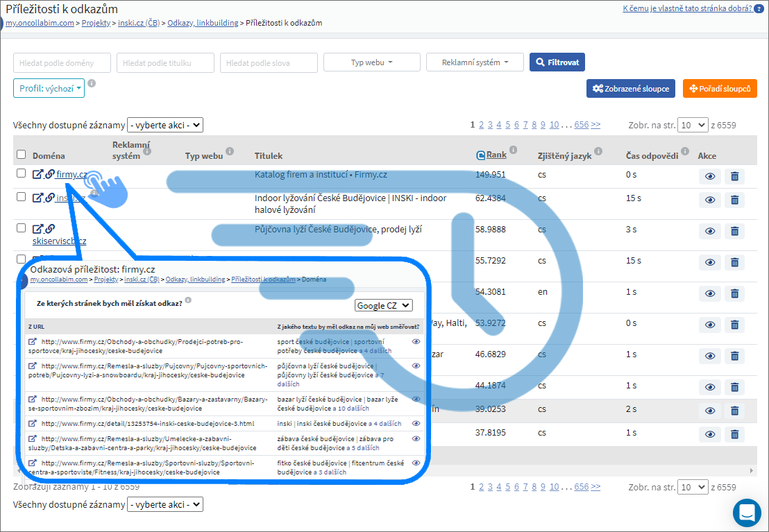
Task: Change rows per page dropdown above the table
Action: click(x=693, y=125)
